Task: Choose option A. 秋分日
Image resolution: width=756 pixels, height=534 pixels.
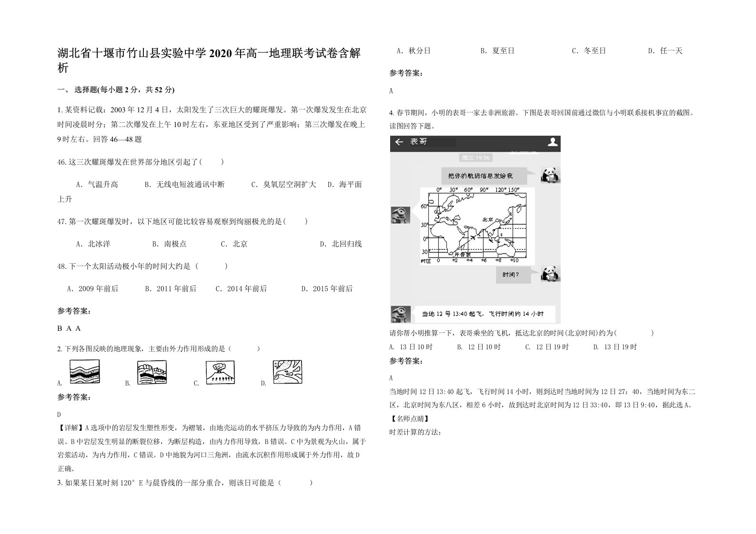Action: coord(413,50)
